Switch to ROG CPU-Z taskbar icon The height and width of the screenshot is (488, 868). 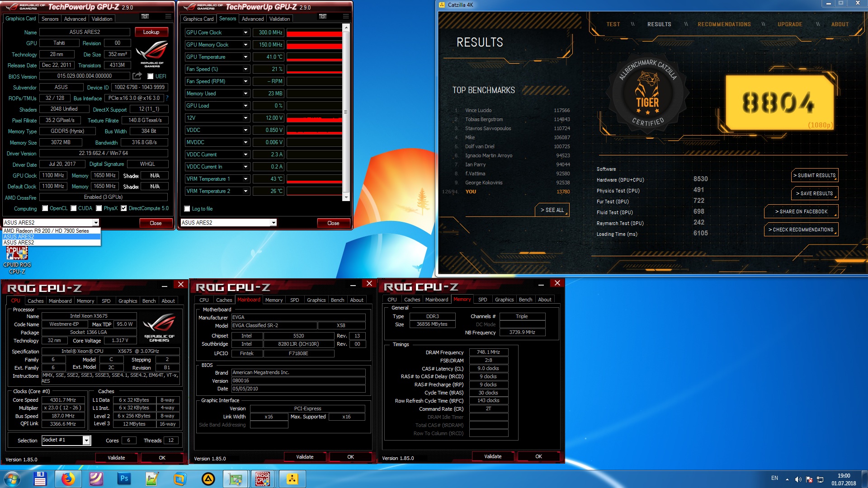263,479
